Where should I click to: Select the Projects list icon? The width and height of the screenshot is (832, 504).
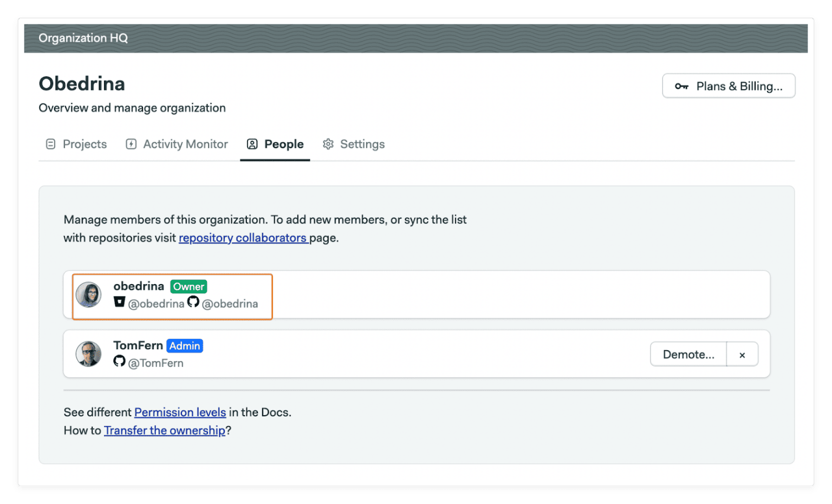pyautogui.click(x=50, y=144)
